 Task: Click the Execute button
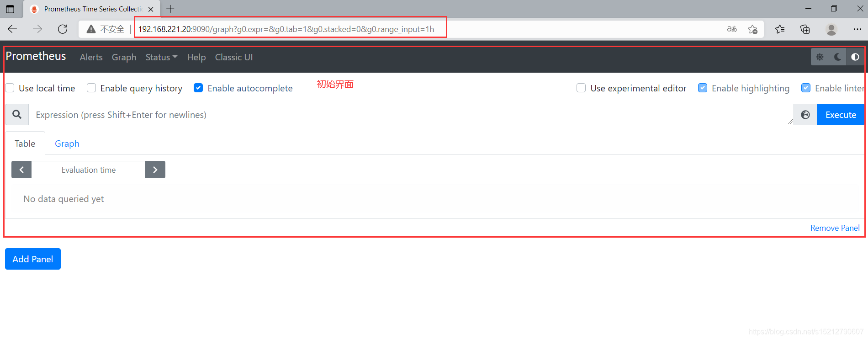pyautogui.click(x=841, y=115)
